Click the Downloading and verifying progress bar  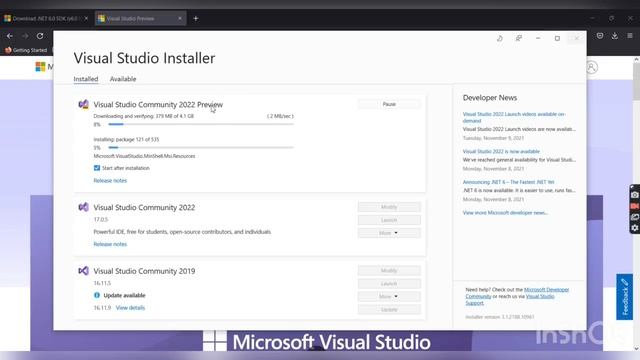[x=201, y=124]
